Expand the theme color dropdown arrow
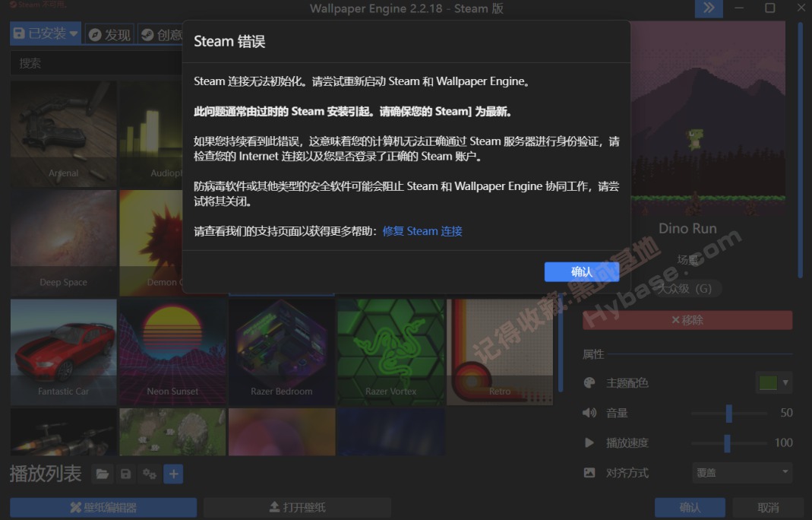The width and height of the screenshot is (812, 520). tap(785, 383)
